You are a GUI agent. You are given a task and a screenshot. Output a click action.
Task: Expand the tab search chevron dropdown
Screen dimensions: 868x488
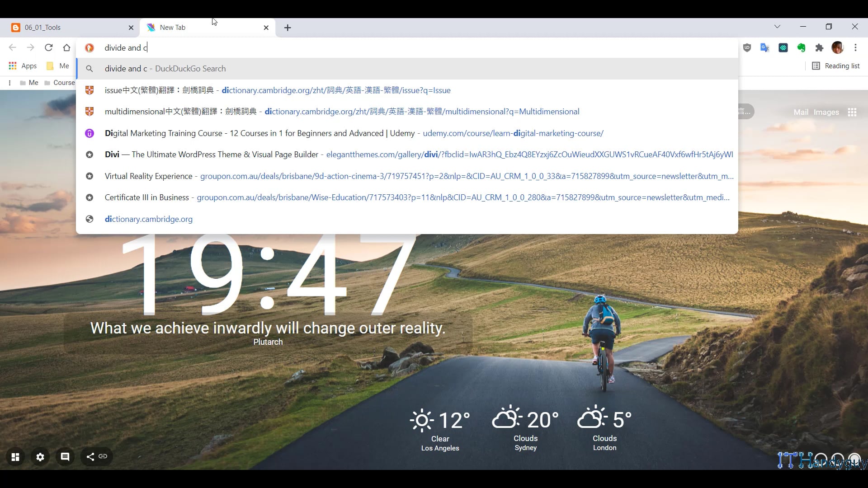point(777,27)
